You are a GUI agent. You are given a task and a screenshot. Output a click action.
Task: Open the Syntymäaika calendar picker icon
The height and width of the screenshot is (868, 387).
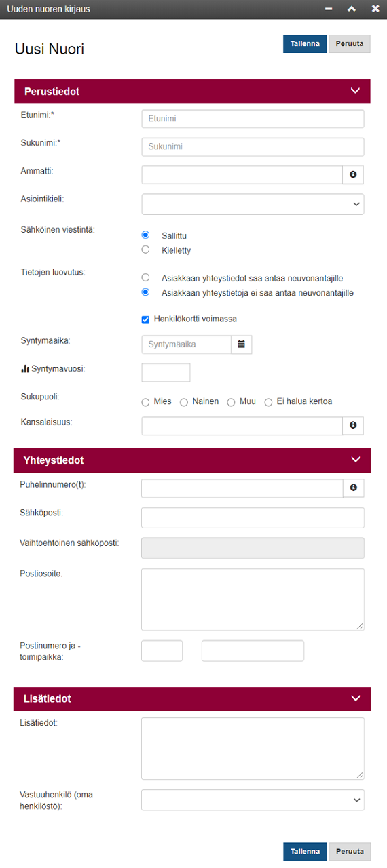[241, 344]
